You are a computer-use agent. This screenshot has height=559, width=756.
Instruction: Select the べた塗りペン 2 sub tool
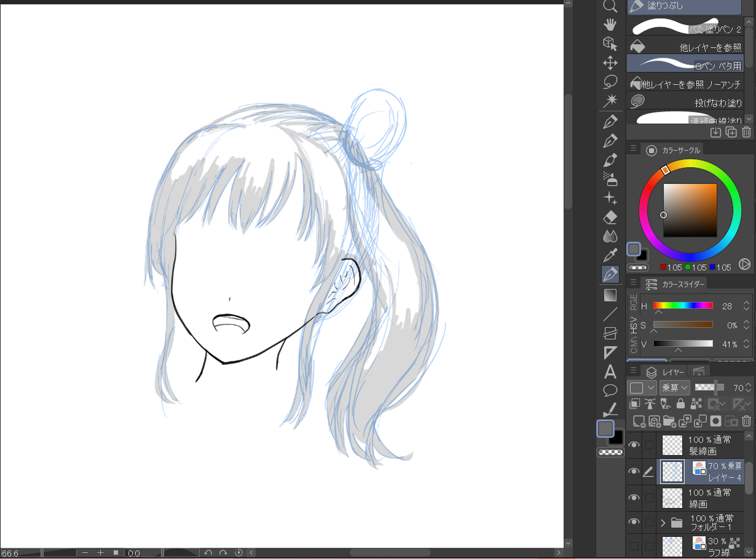pyautogui.click(x=685, y=26)
